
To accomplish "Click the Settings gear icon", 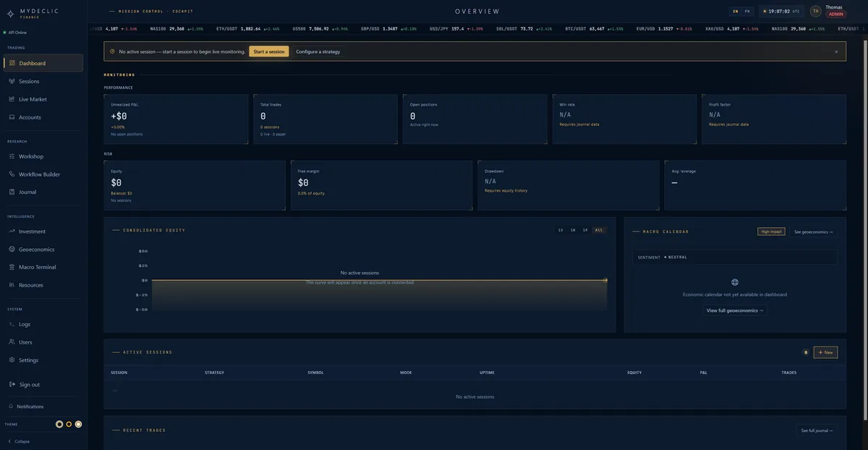I will [x=12, y=360].
